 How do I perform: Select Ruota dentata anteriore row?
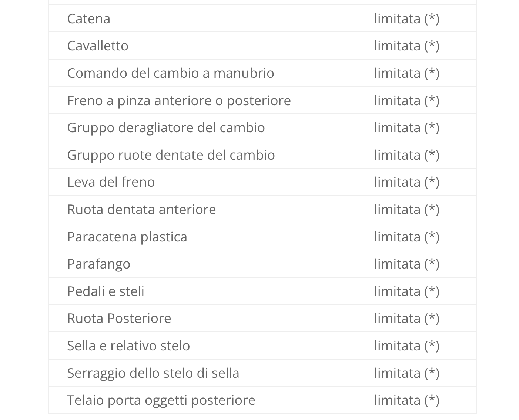[x=141, y=209]
